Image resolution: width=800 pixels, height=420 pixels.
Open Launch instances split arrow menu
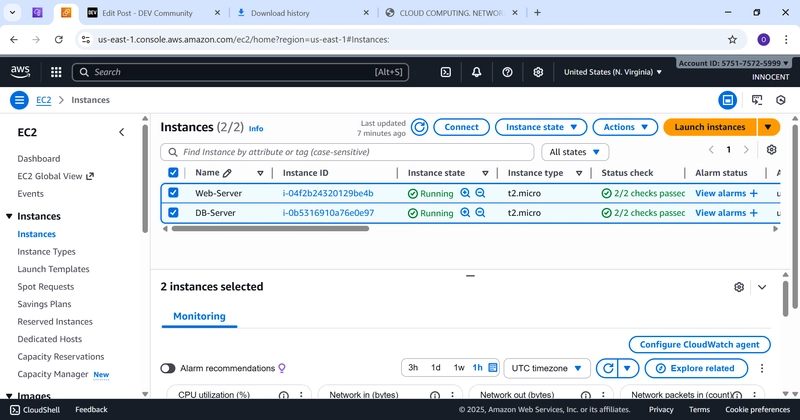click(768, 127)
